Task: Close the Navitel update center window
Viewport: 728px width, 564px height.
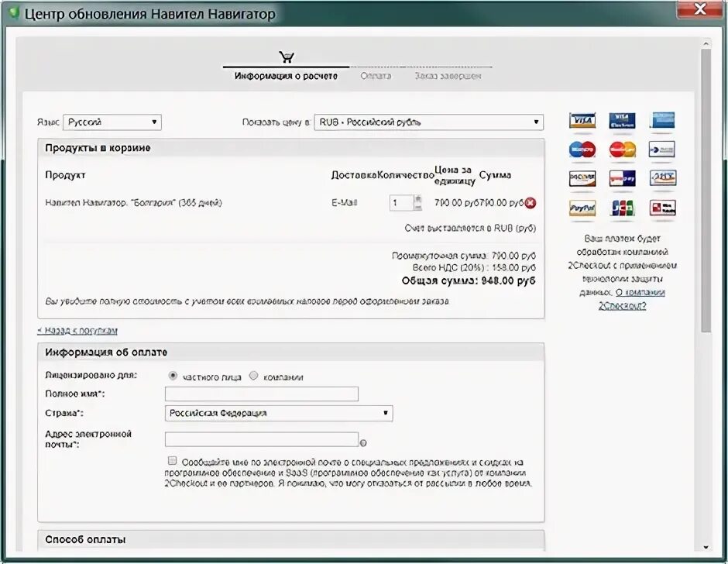Action: (701, 9)
